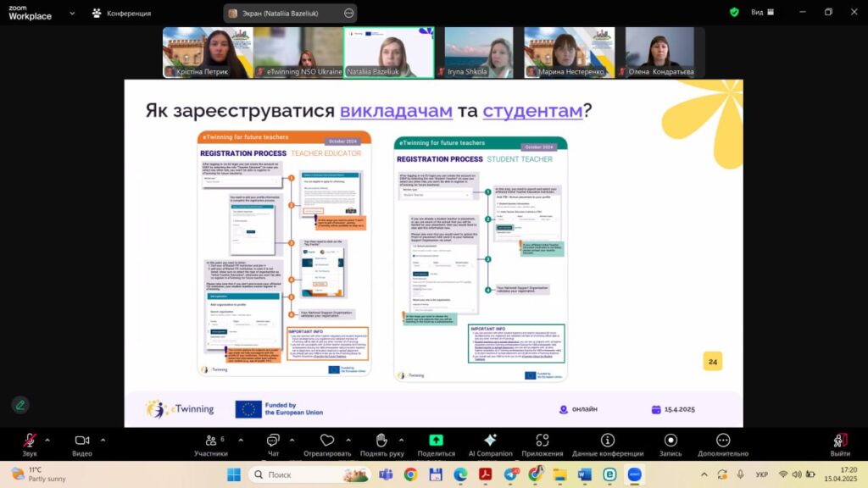The image size is (868, 488).
Task: Leave the meeting with the Выйти button
Action: click(x=840, y=441)
